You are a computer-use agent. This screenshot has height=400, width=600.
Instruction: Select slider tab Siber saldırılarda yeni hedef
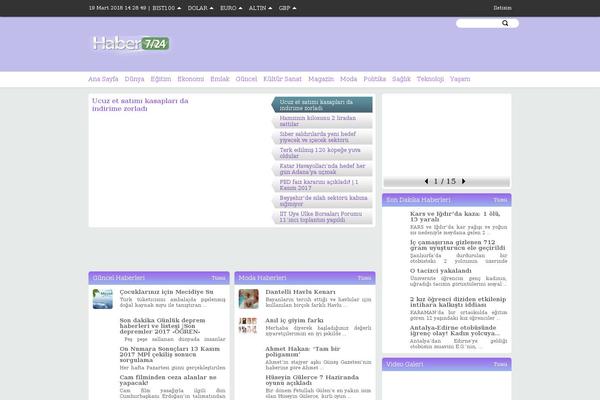click(322, 137)
